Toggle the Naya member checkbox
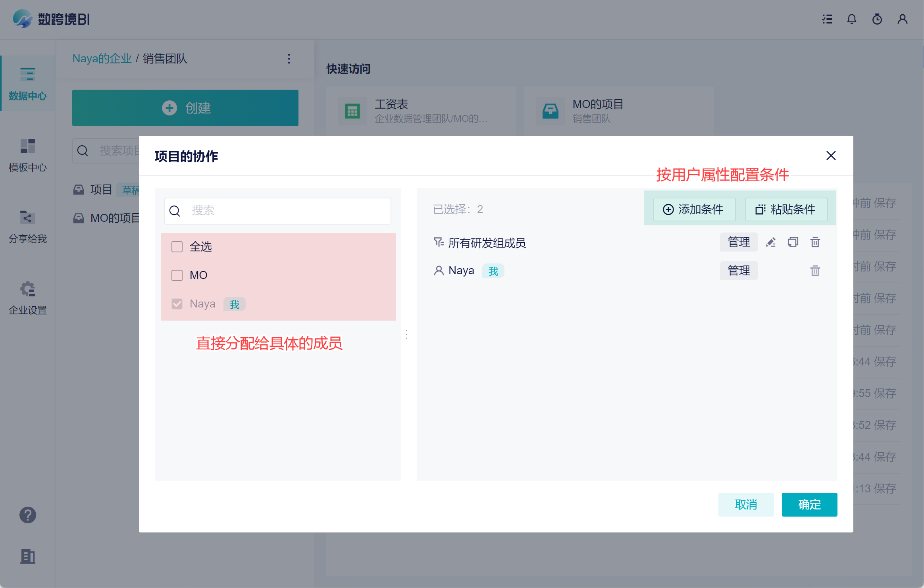The width and height of the screenshot is (924, 588). 177,304
